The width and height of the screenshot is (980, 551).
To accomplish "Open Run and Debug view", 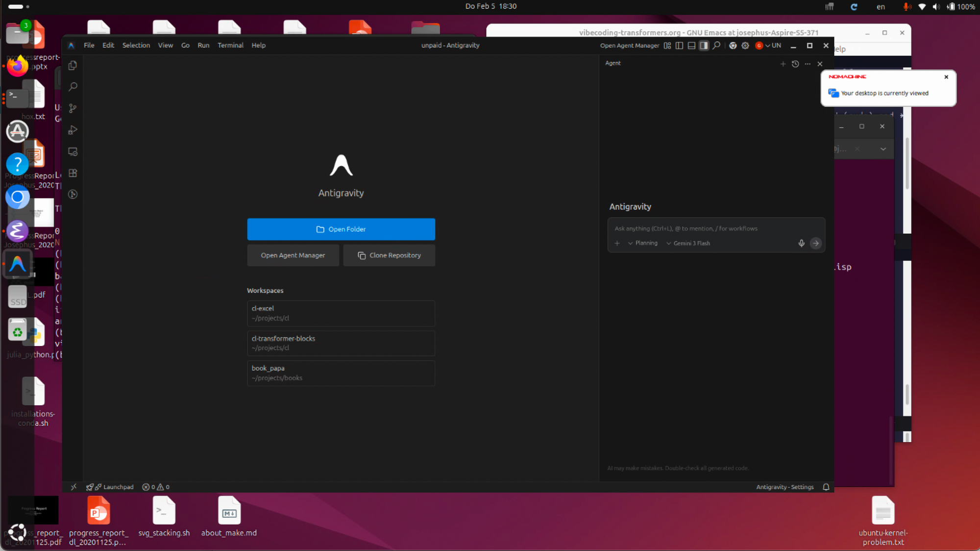I will coord(73,130).
